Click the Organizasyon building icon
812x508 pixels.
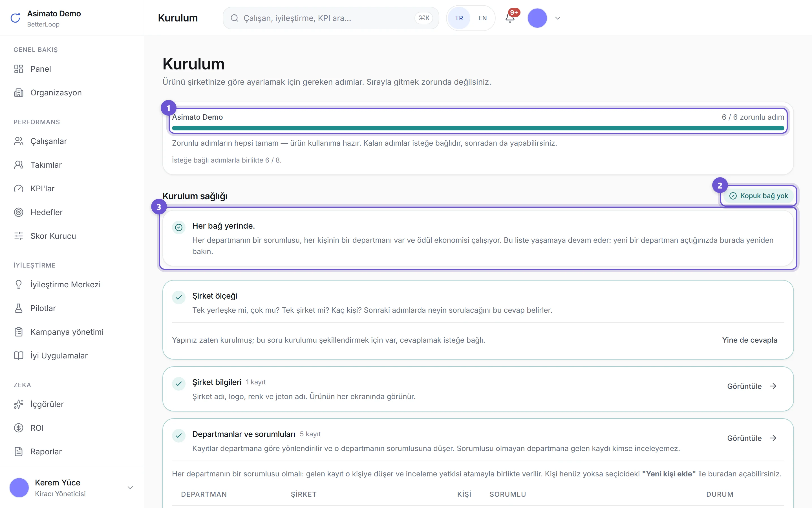coord(18,93)
